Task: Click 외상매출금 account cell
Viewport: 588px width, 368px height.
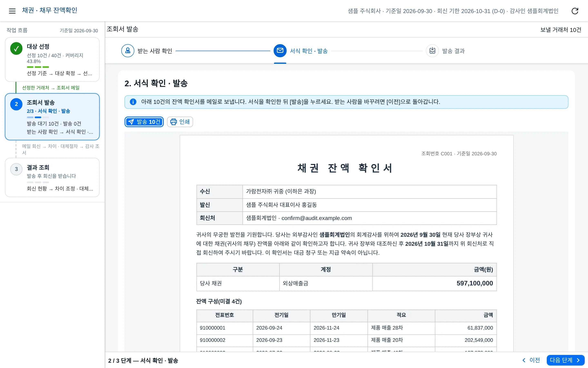Action: coord(326,283)
